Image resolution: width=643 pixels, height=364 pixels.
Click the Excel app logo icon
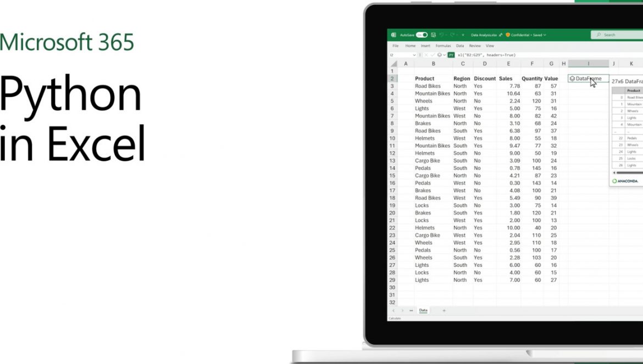[393, 35]
